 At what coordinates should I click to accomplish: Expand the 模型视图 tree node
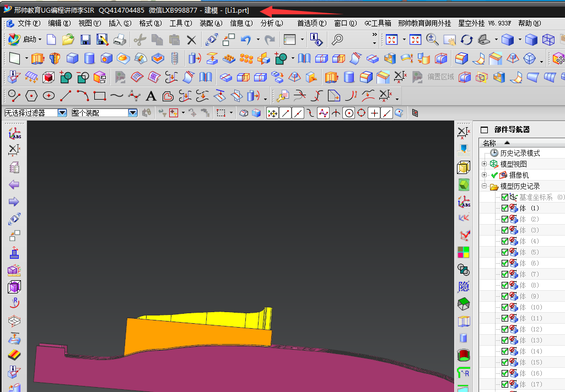(x=484, y=164)
